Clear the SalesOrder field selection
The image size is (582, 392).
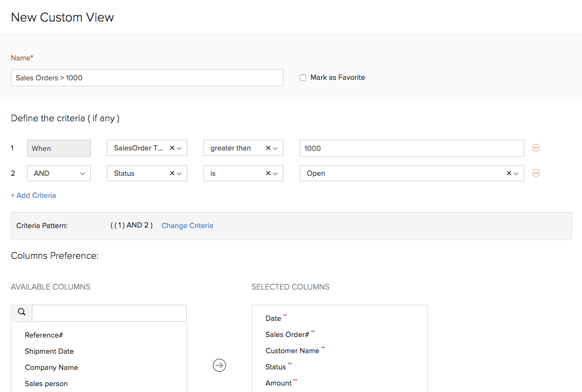point(172,148)
